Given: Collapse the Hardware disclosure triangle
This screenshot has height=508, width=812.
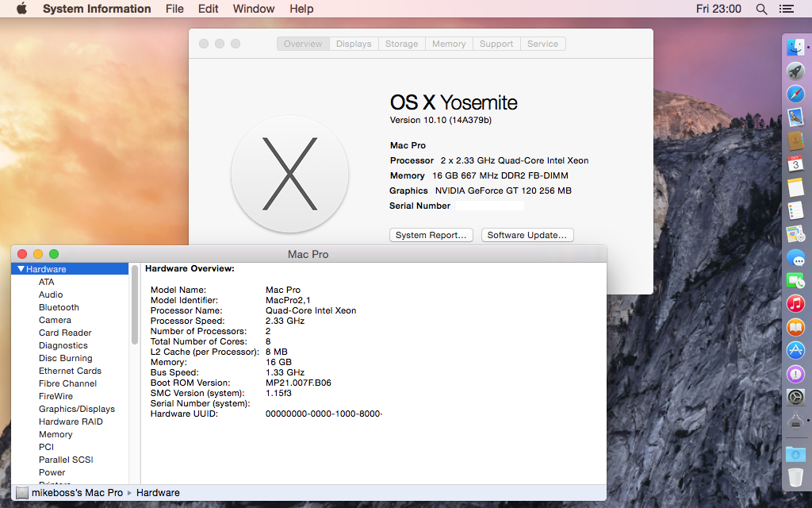Looking at the screenshot, I should pyautogui.click(x=21, y=269).
